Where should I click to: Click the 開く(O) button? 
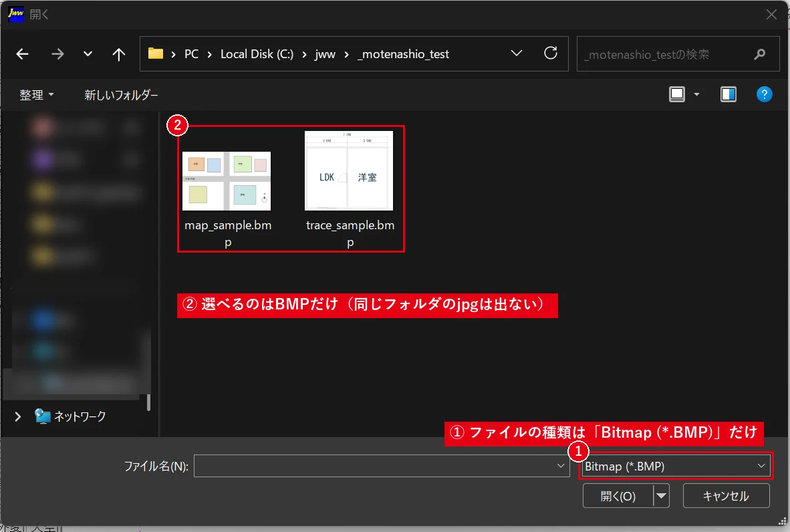pyautogui.click(x=618, y=496)
